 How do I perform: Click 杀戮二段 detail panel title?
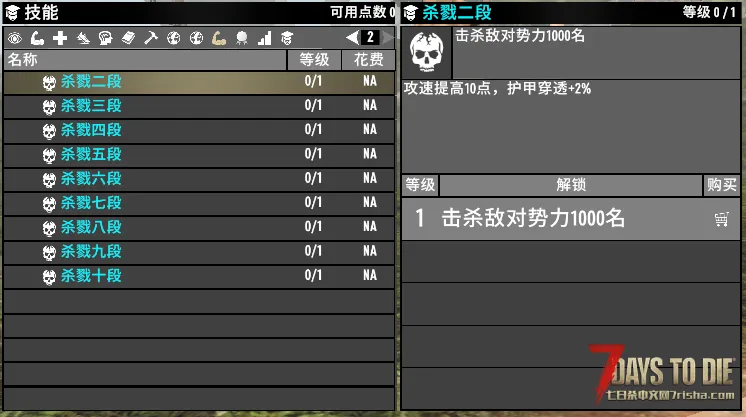click(457, 13)
